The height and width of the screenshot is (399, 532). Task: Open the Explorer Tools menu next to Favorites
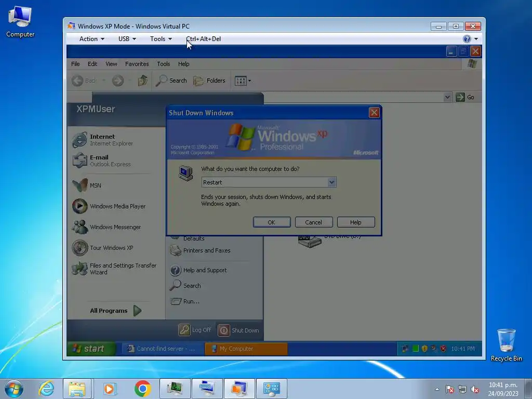pyautogui.click(x=163, y=64)
